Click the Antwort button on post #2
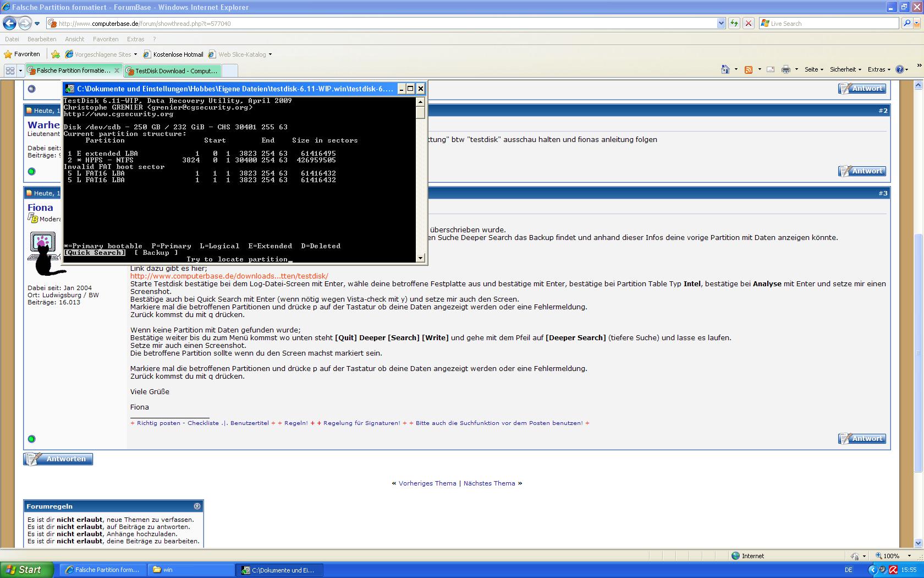Viewport: 924px width, 578px height. click(x=862, y=171)
